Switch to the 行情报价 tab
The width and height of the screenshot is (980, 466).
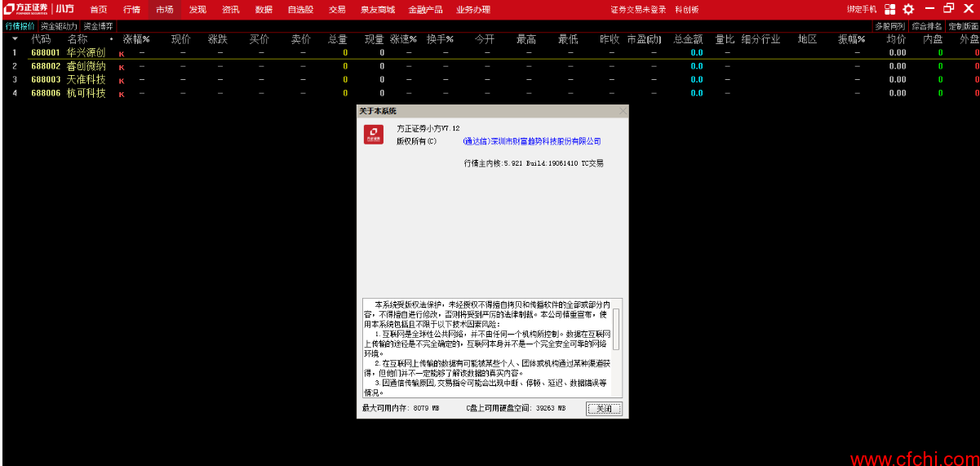[x=20, y=26]
